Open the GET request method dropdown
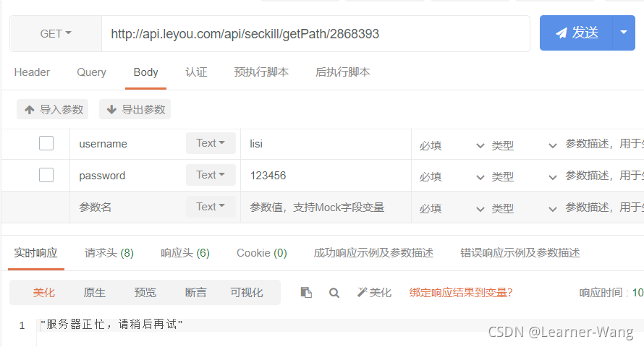Viewport: 644px width, 347px height. coord(56,34)
